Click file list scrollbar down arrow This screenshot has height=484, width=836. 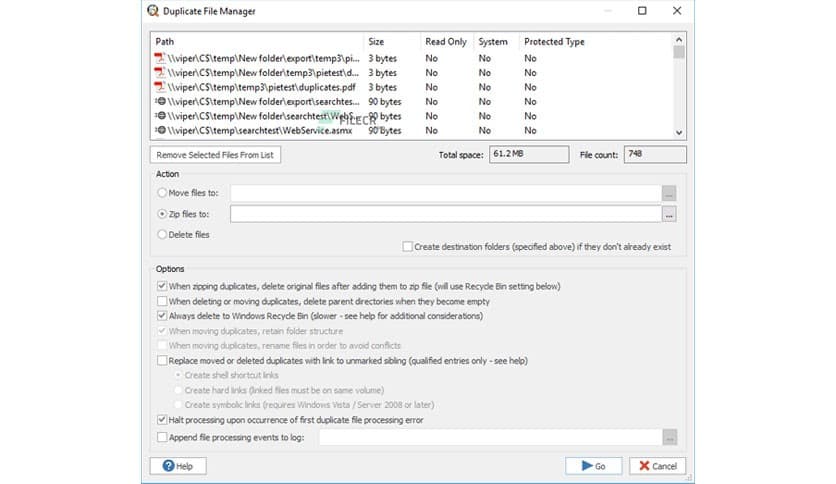(679, 133)
